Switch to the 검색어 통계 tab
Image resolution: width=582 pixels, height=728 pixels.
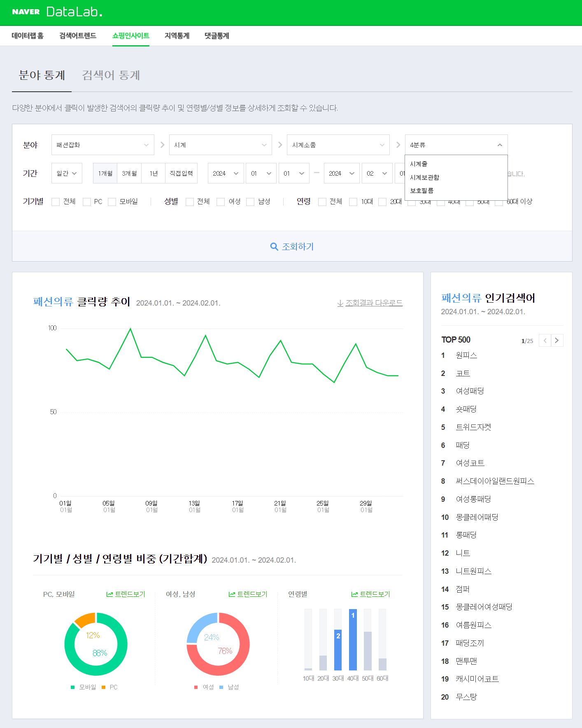pos(111,75)
